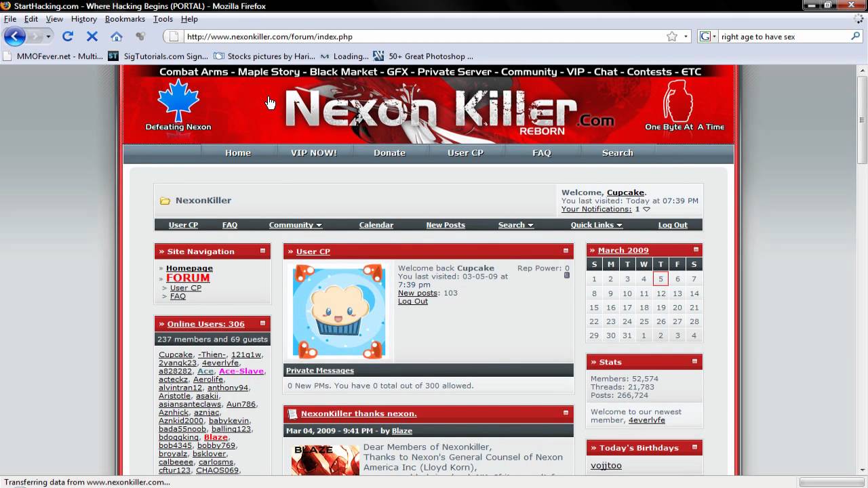Open the address bar history dropdown arrow
868x488 pixels.
686,37
